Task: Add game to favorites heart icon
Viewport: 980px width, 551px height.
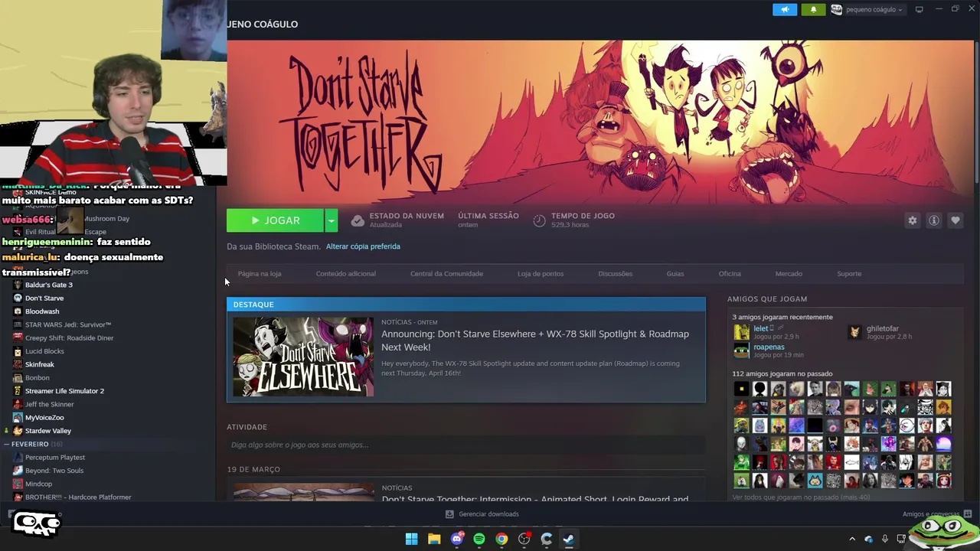Action: point(955,220)
